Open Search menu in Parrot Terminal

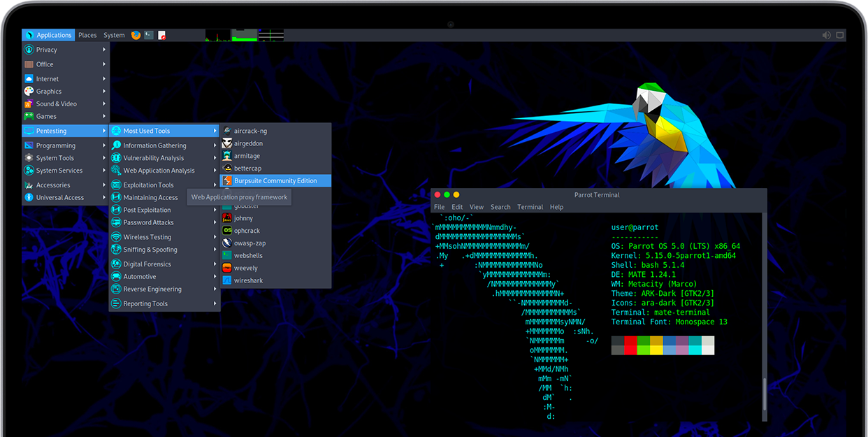click(500, 207)
